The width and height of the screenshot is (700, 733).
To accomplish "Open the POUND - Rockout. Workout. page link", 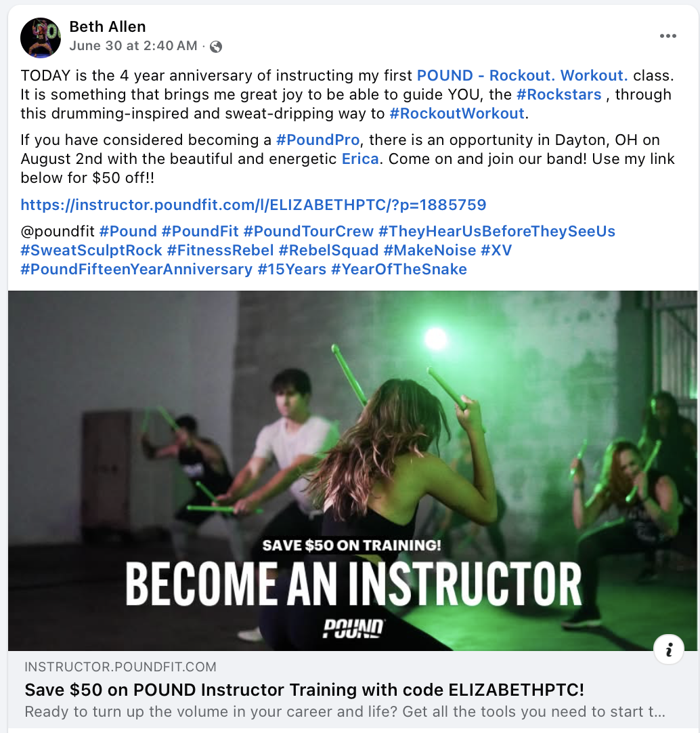I will pos(523,75).
